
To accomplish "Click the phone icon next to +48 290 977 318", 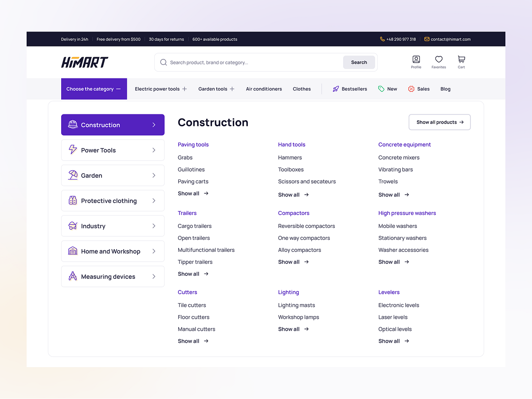I will click(382, 39).
